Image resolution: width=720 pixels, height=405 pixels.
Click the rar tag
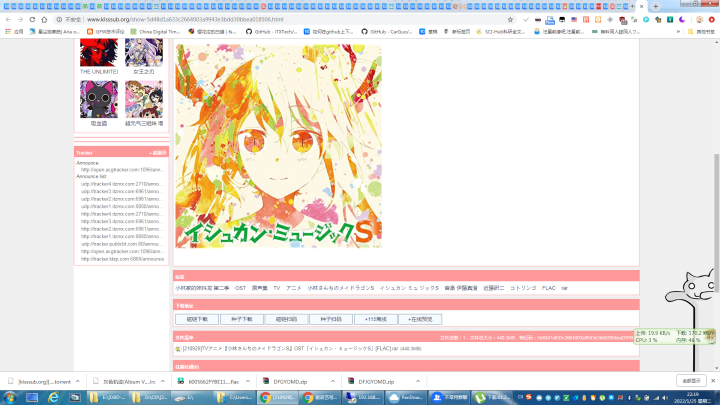(x=564, y=288)
